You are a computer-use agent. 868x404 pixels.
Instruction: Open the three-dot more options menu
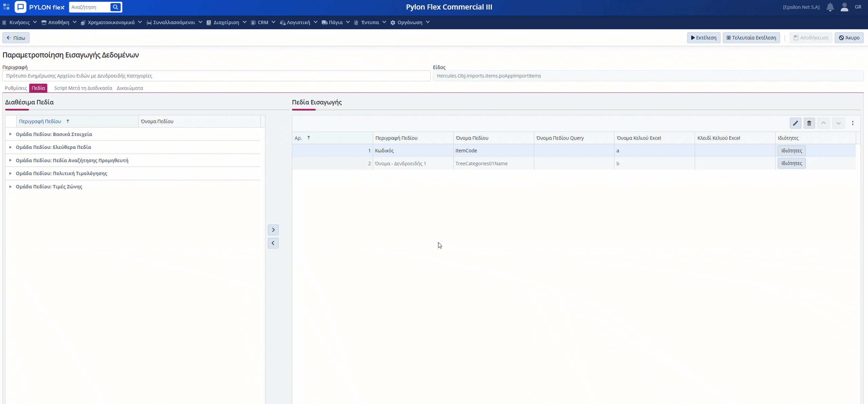(853, 123)
